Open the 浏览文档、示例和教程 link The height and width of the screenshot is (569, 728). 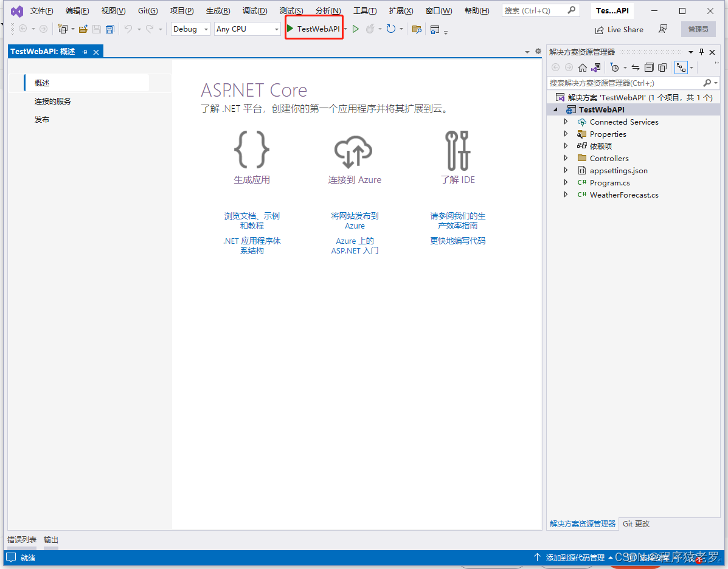pyautogui.click(x=252, y=221)
